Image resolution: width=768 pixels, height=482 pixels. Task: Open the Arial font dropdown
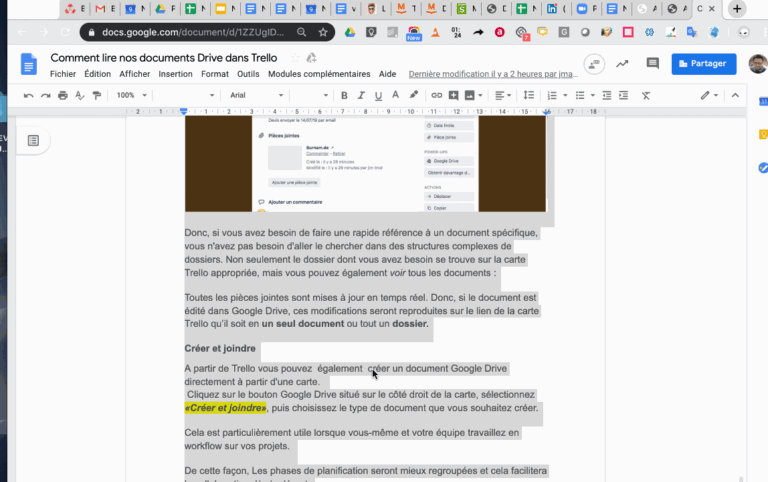256,96
